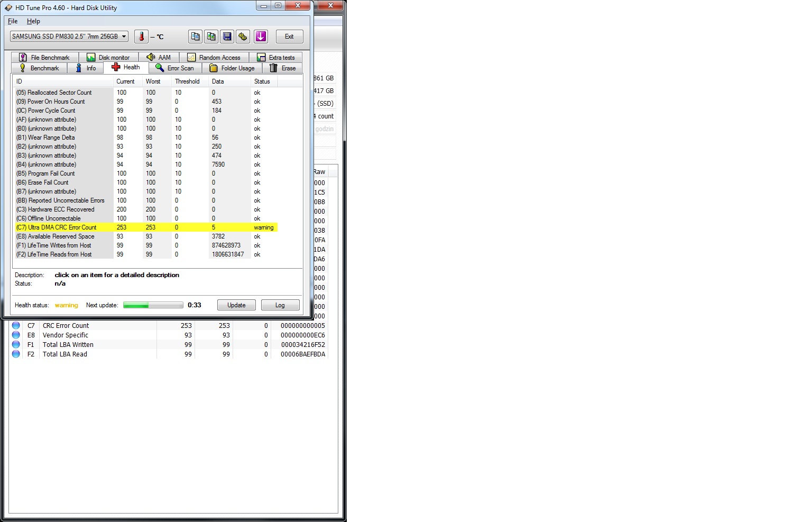Open the AAM tab

[159, 57]
